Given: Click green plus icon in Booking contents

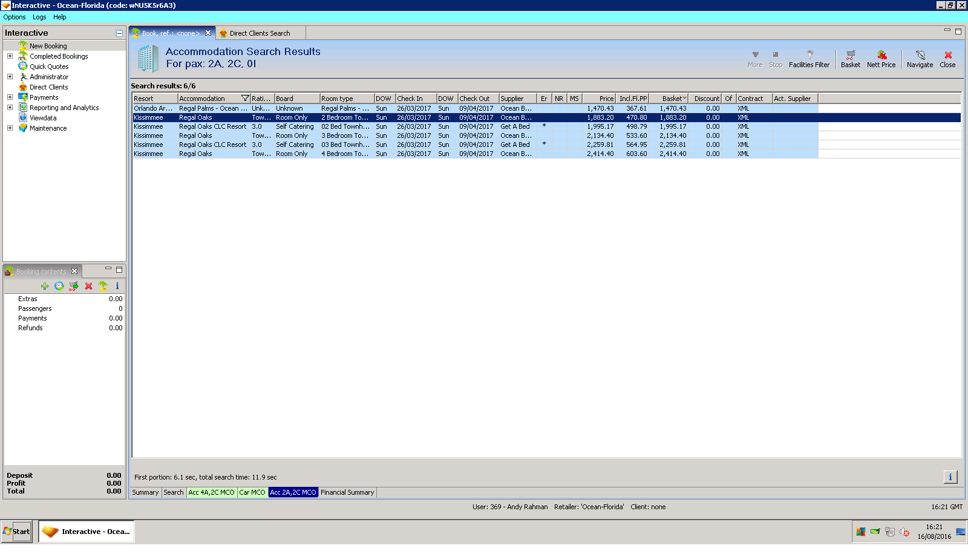Looking at the screenshot, I should pos(45,286).
